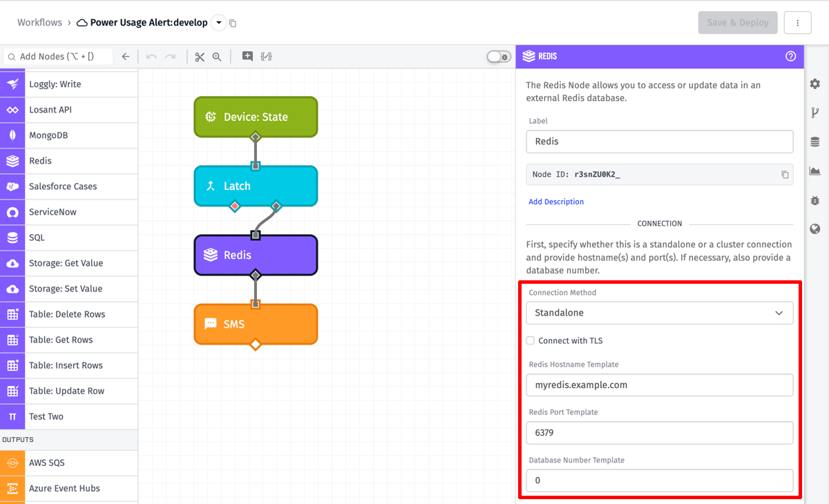
Task: Click the zoom magnifier in toolbar
Action: pyautogui.click(x=217, y=57)
